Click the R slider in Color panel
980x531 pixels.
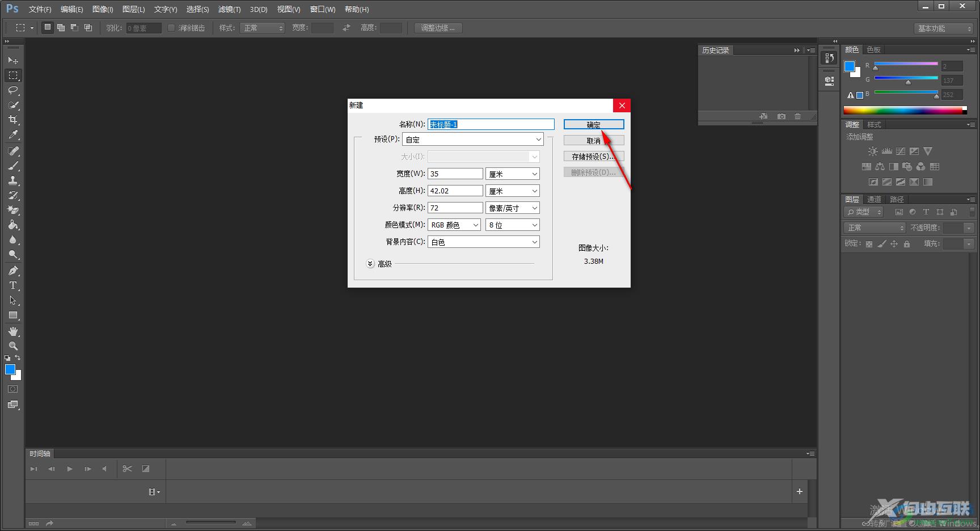coord(906,65)
